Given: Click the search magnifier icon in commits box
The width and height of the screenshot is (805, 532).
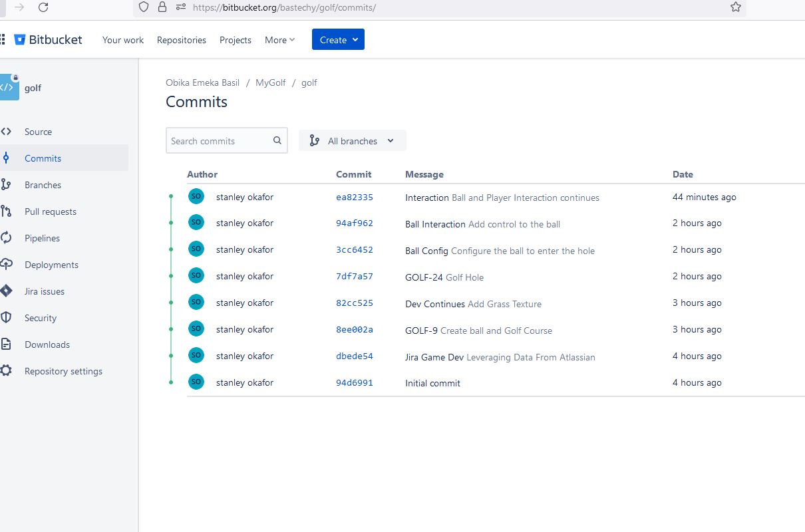Looking at the screenshot, I should tap(277, 140).
